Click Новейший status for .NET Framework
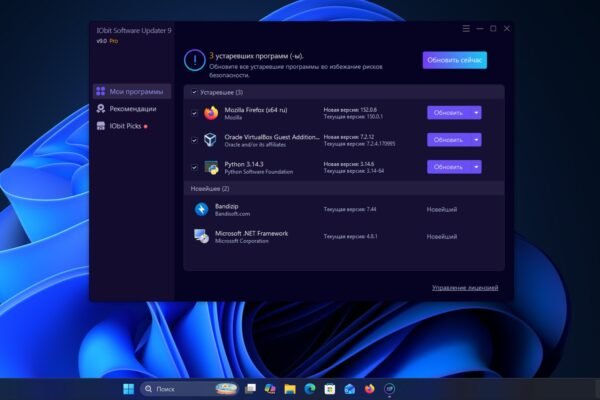 click(x=442, y=237)
